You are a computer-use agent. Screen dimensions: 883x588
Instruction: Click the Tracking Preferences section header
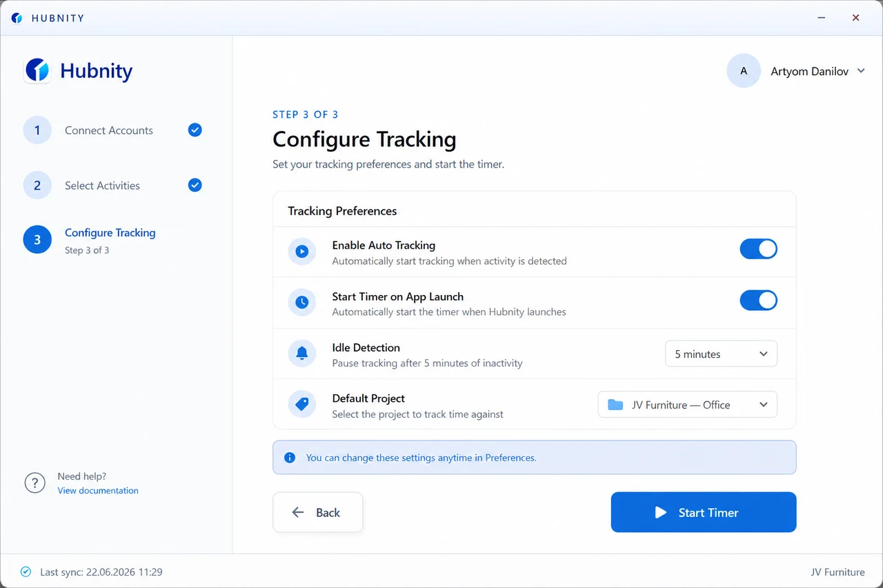coord(342,211)
